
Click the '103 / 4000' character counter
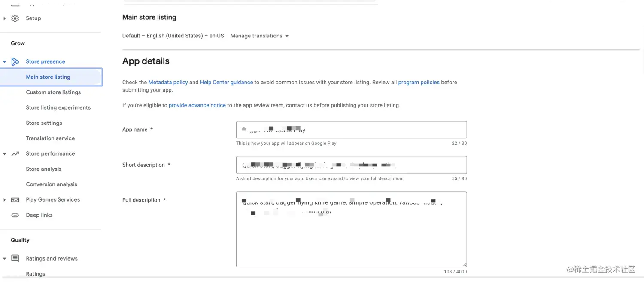click(456, 272)
